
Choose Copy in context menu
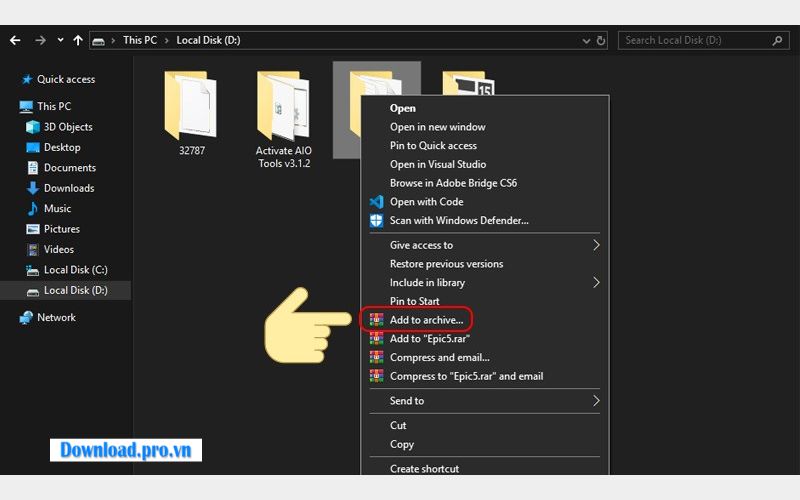pos(402,444)
